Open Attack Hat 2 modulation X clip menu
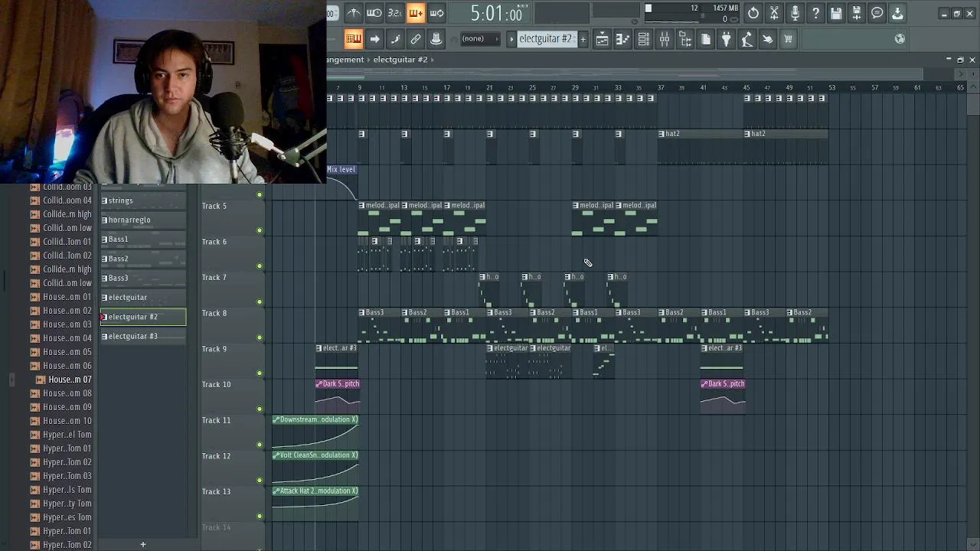 click(x=276, y=491)
